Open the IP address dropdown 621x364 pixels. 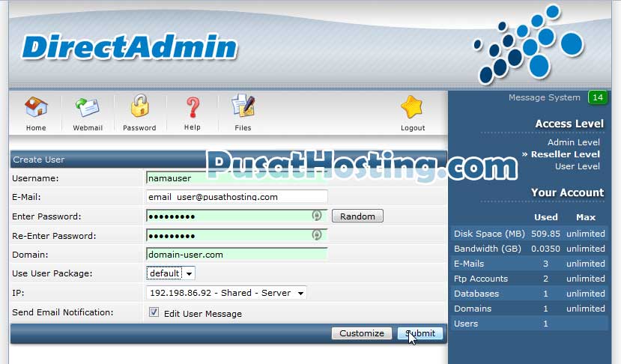coord(226,293)
